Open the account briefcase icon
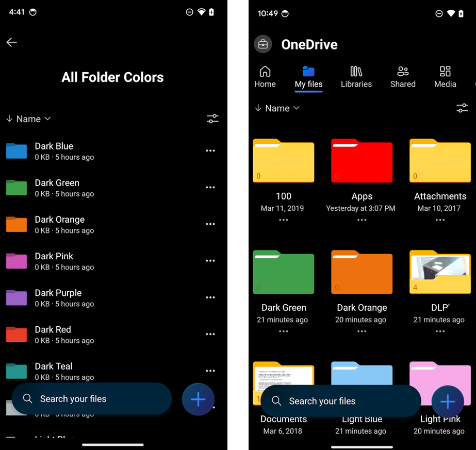 (263, 44)
